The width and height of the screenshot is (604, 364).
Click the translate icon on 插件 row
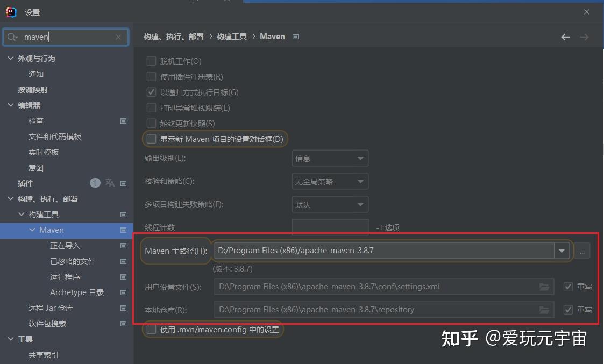[x=110, y=183]
